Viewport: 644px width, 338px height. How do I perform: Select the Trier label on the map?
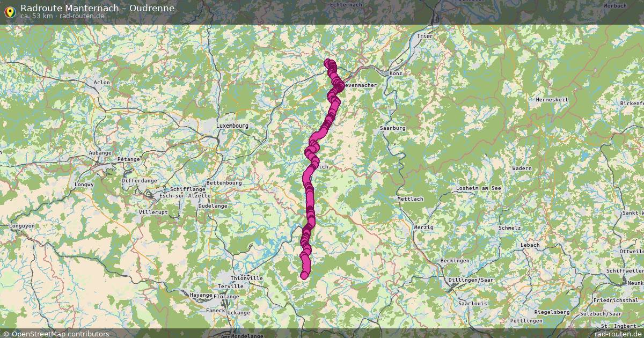pyautogui.click(x=425, y=36)
